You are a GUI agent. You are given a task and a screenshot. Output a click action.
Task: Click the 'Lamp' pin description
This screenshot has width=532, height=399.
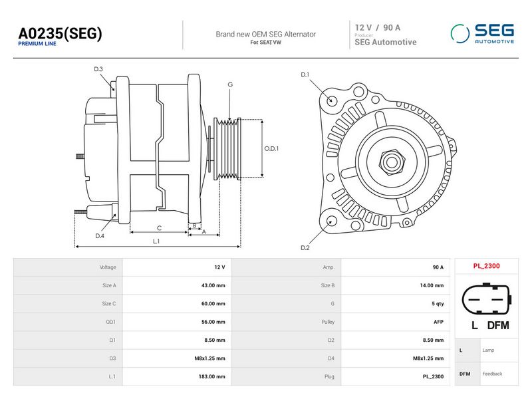coord(488,350)
